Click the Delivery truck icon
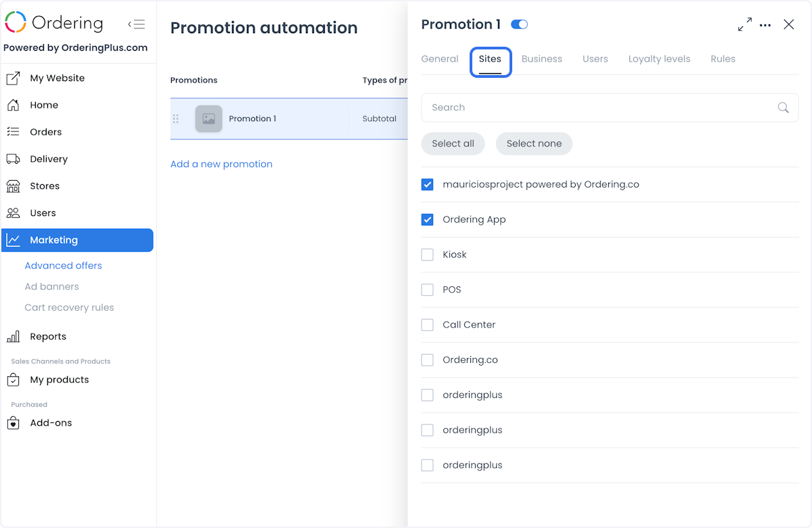 click(x=13, y=159)
